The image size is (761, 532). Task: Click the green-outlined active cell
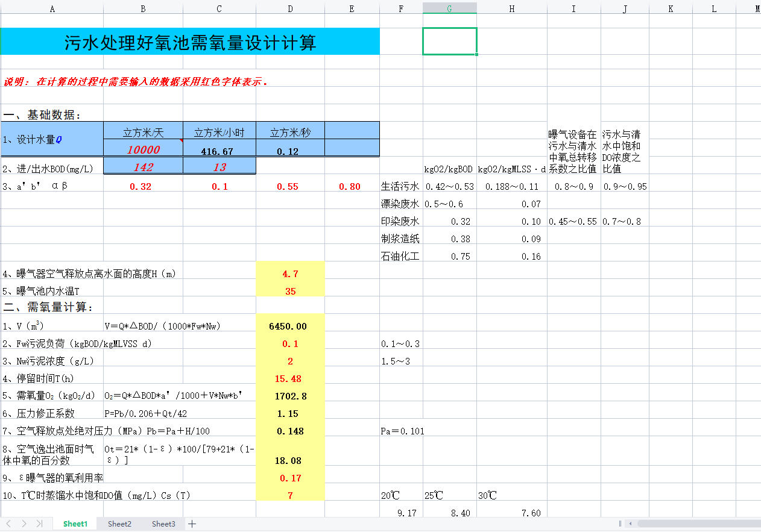tap(450, 42)
